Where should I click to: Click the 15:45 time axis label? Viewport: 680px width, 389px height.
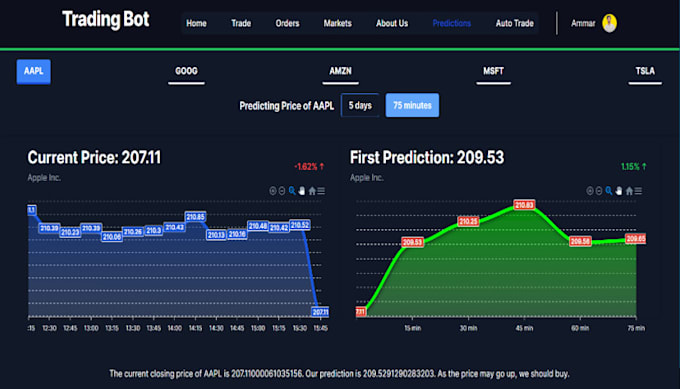pyautogui.click(x=320, y=328)
